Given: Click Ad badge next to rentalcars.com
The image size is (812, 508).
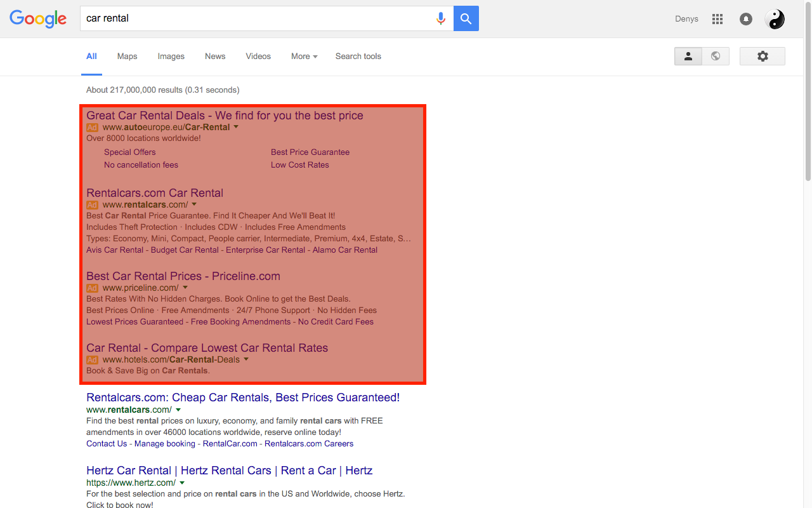Looking at the screenshot, I should (x=92, y=205).
